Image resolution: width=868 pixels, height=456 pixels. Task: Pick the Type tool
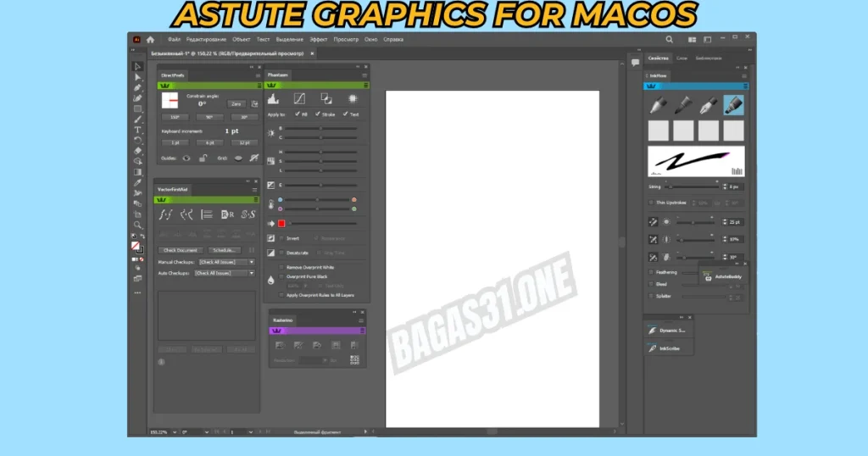(x=138, y=130)
